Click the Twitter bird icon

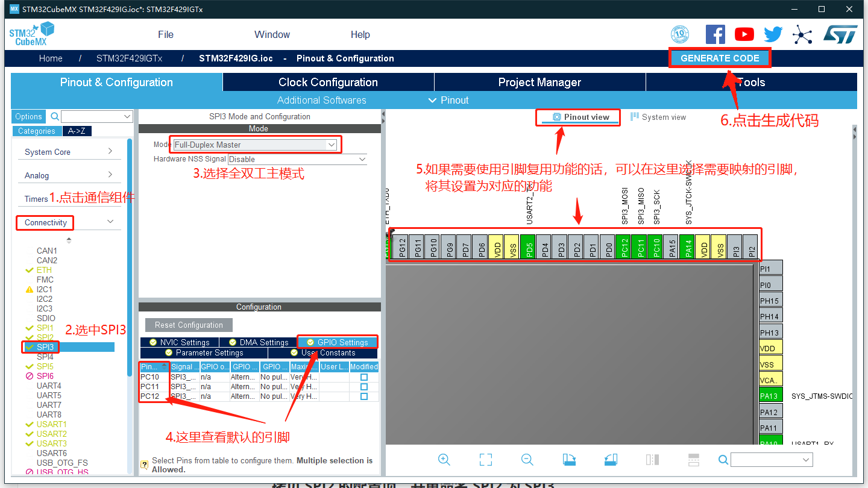tap(773, 34)
